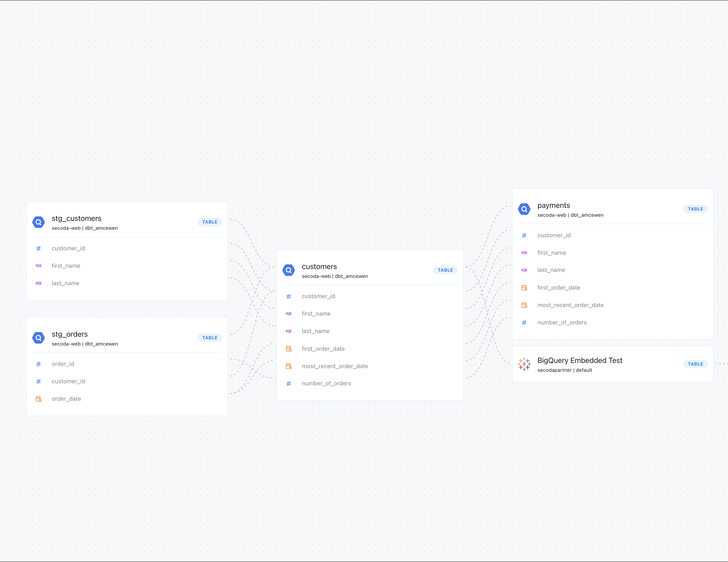Screen dimensions: 728x562
Task: Click TABLE badge on customers card
Action: click(445, 270)
